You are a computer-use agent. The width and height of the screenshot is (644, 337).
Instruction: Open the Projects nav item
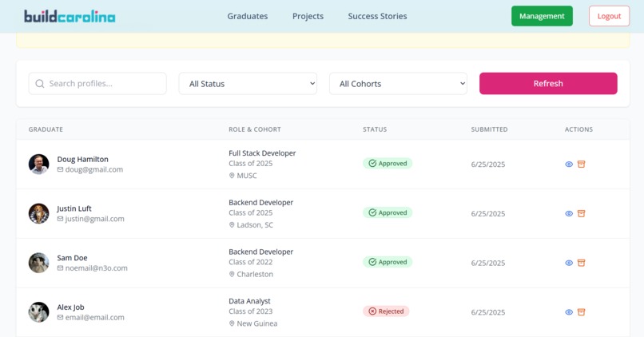(308, 16)
